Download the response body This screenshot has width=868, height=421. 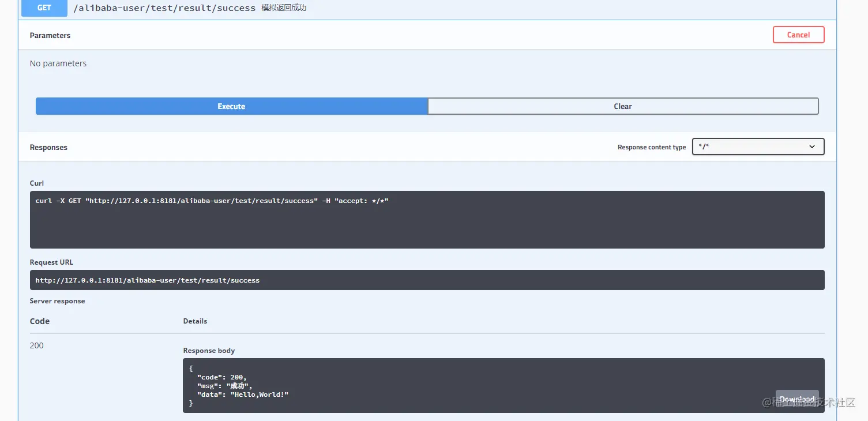[797, 399]
